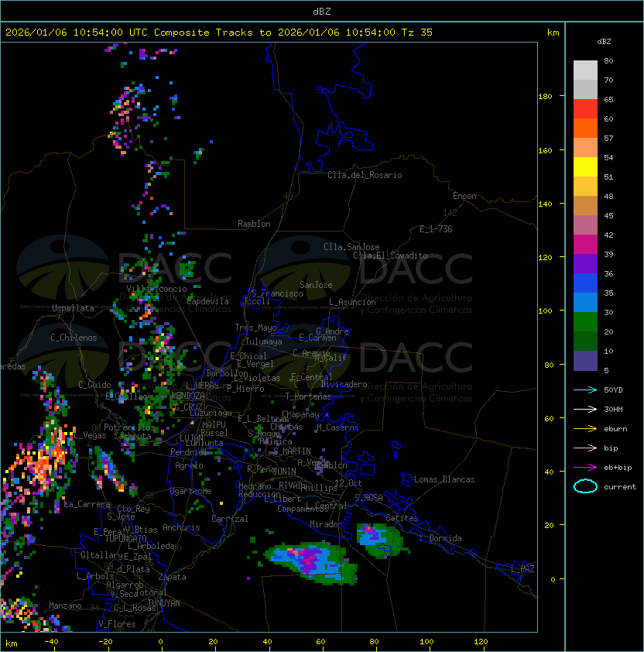
Task: Click the 'SanJose' map label
Action: coord(316,285)
